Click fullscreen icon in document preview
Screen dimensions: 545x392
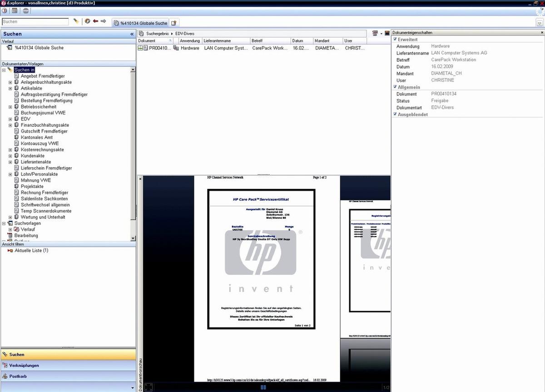[x=148, y=387]
